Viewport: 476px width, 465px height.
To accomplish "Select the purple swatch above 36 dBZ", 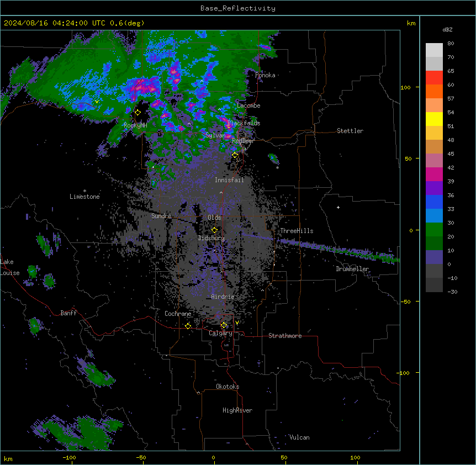I will [x=434, y=188].
